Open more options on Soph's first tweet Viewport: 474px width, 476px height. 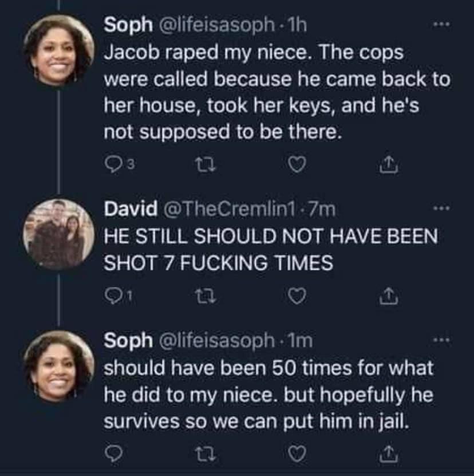pos(439,26)
